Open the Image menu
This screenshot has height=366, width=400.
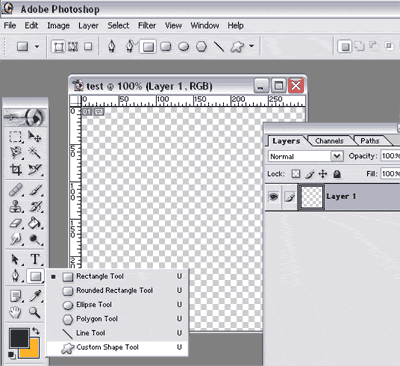[58, 26]
